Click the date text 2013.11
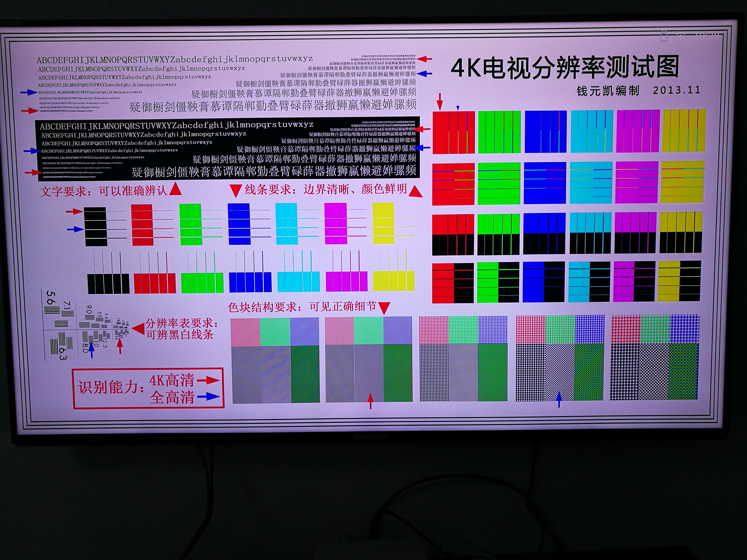The width and height of the screenshot is (747, 560). click(x=676, y=90)
